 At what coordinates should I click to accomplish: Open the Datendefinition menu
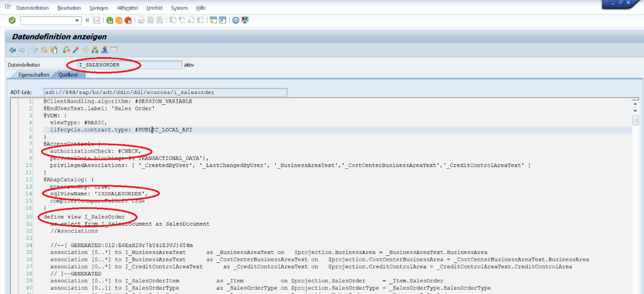pos(33,8)
